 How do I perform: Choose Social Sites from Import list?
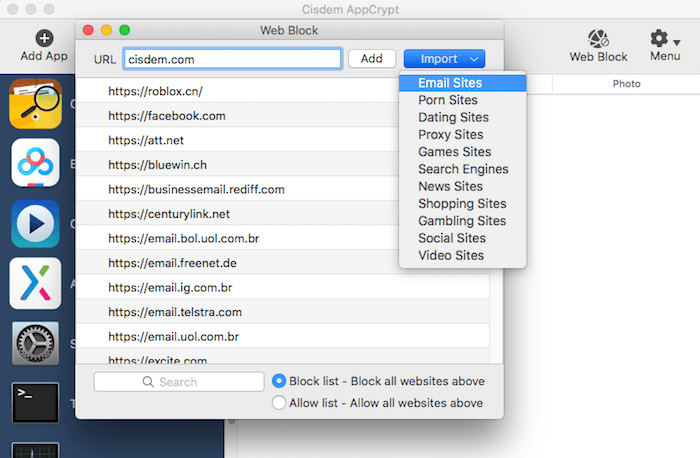[462, 238]
